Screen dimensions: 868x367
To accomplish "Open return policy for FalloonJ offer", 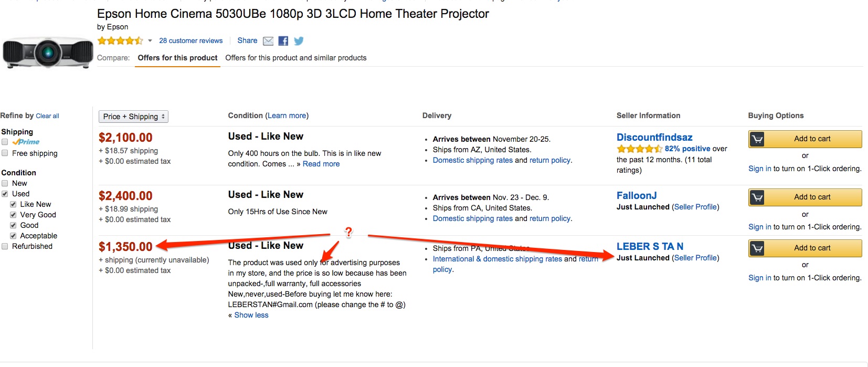I will [550, 218].
